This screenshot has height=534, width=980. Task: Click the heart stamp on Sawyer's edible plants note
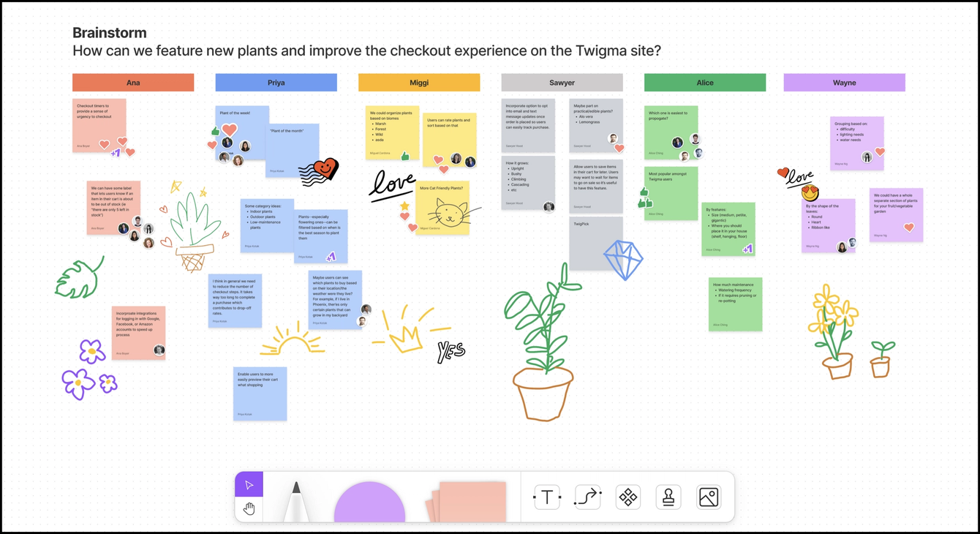click(619, 148)
